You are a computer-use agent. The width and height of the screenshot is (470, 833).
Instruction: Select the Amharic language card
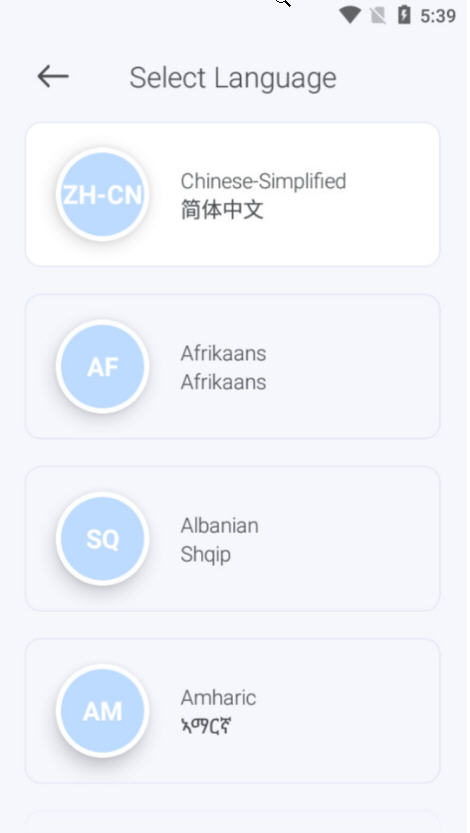(x=233, y=711)
